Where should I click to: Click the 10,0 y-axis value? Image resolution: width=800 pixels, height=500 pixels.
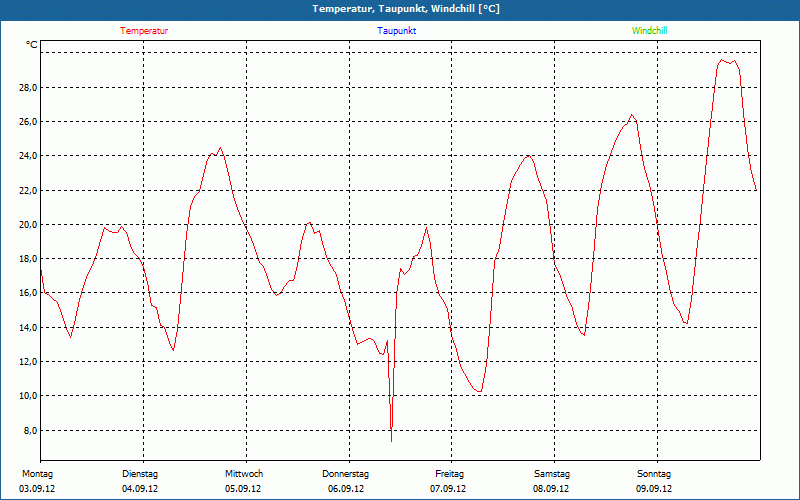point(28,396)
